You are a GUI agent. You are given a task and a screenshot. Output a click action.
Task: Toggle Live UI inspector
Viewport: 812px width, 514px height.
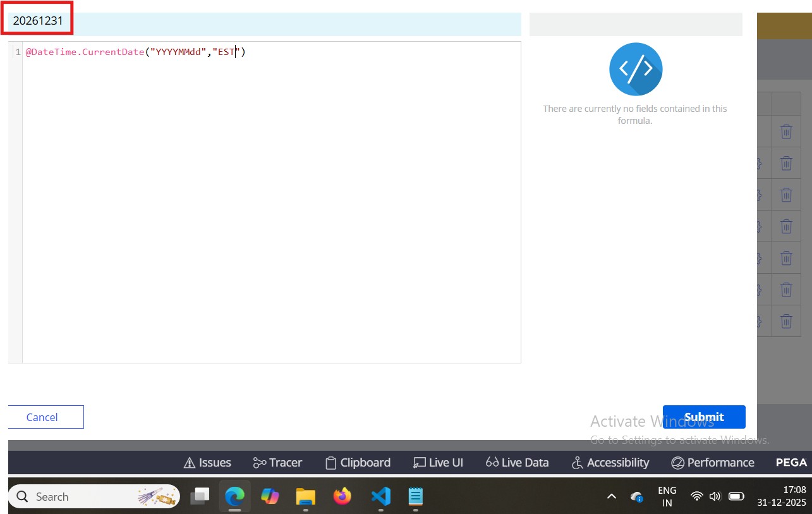pyautogui.click(x=438, y=463)
